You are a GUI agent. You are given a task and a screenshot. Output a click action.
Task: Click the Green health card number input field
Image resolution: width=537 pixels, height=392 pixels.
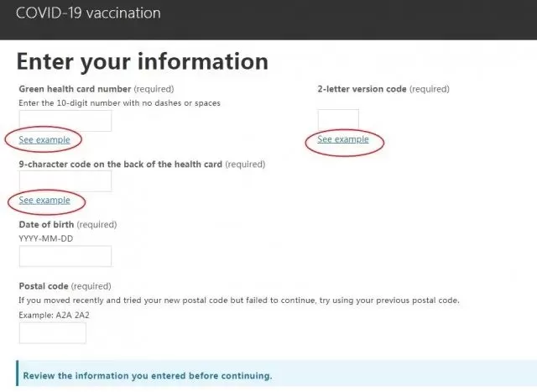click(65, 121)
